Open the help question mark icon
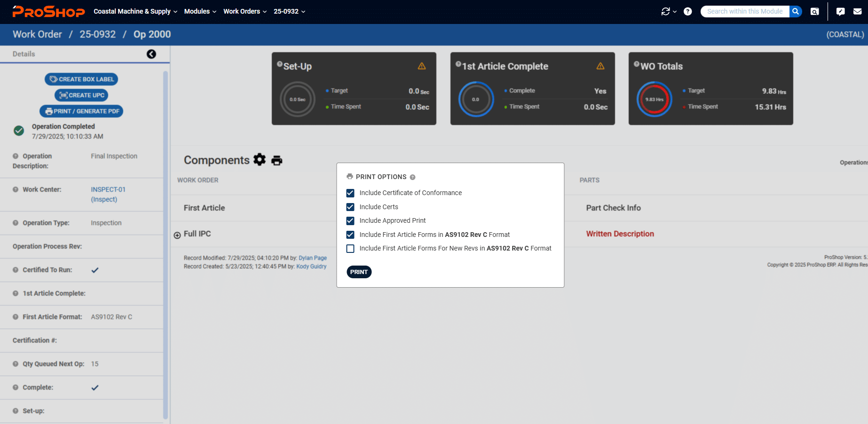 [x=687, y=11]
